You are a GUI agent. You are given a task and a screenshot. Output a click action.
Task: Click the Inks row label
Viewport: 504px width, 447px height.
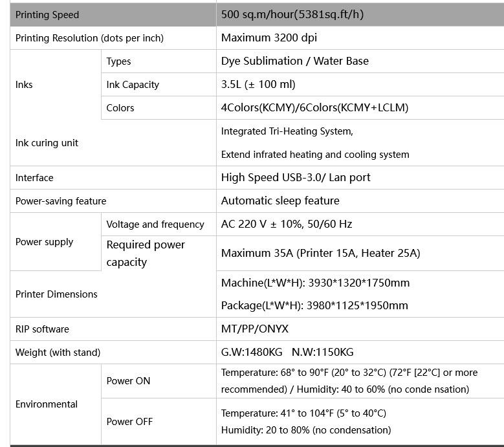[x=24, y=85]
